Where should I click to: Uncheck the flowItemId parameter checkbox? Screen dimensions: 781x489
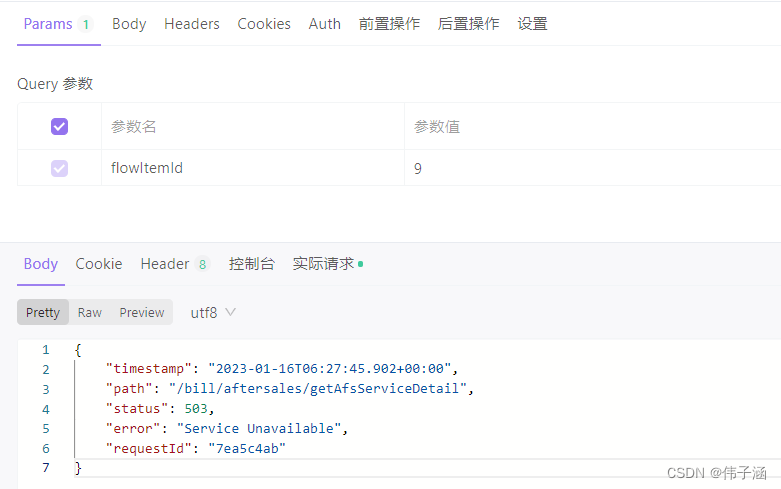(x=59, y=168)
